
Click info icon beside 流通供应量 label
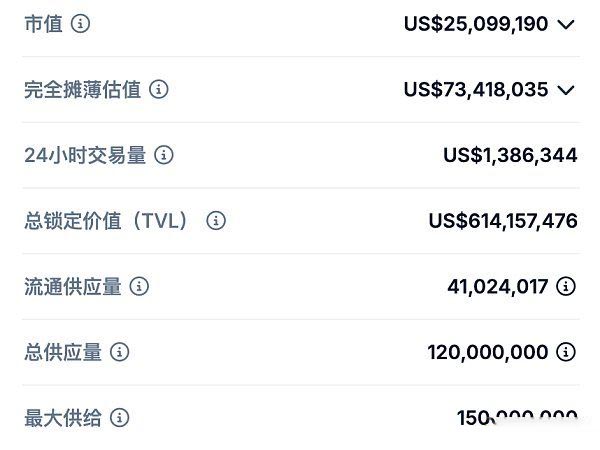click(x=139, y=286)
